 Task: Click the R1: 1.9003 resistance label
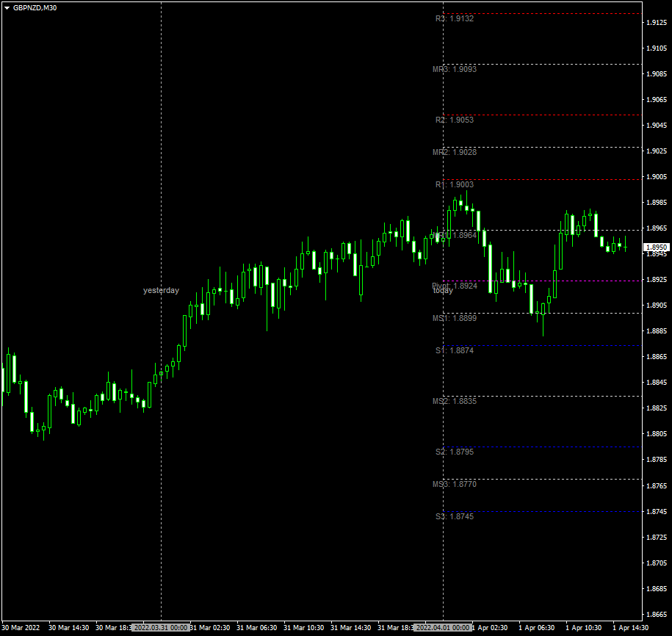(454, 184)
